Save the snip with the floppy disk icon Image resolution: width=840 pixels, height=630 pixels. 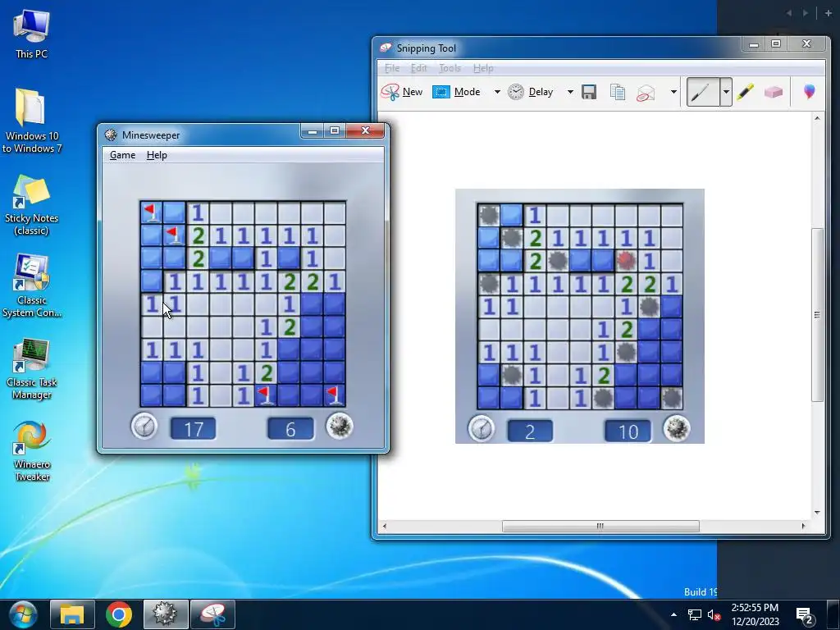[x=589, y=92]
